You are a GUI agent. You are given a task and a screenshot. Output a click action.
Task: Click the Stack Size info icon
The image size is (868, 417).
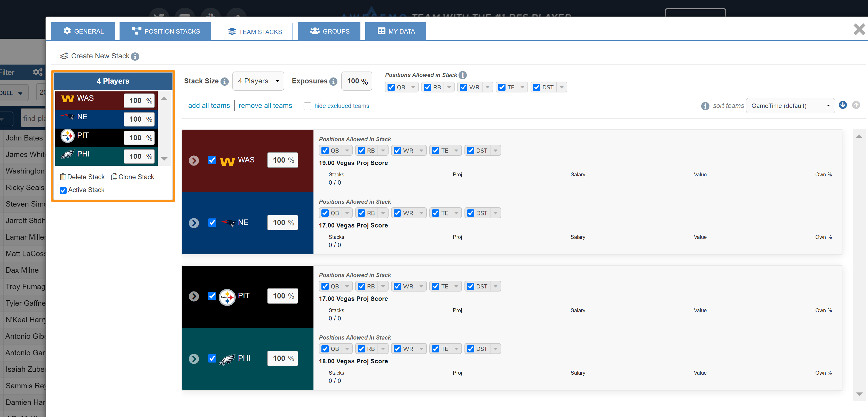tap(224, 82)
